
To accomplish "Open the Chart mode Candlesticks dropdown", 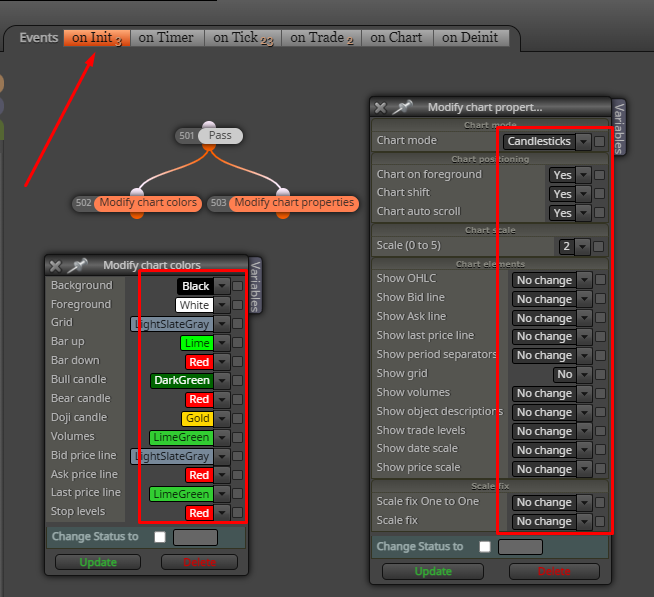I will 547,141.
